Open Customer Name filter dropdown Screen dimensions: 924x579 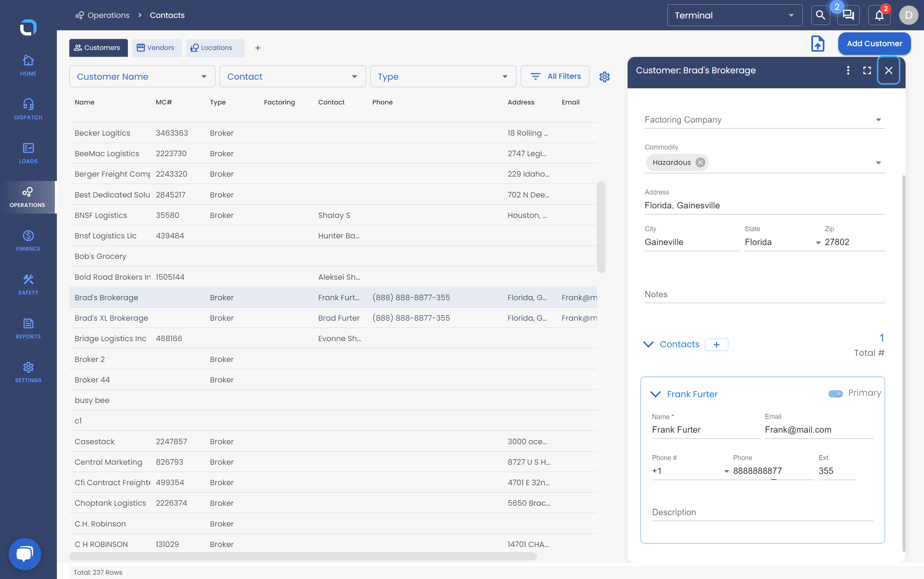pyautogui.click(x=142, y=76)
